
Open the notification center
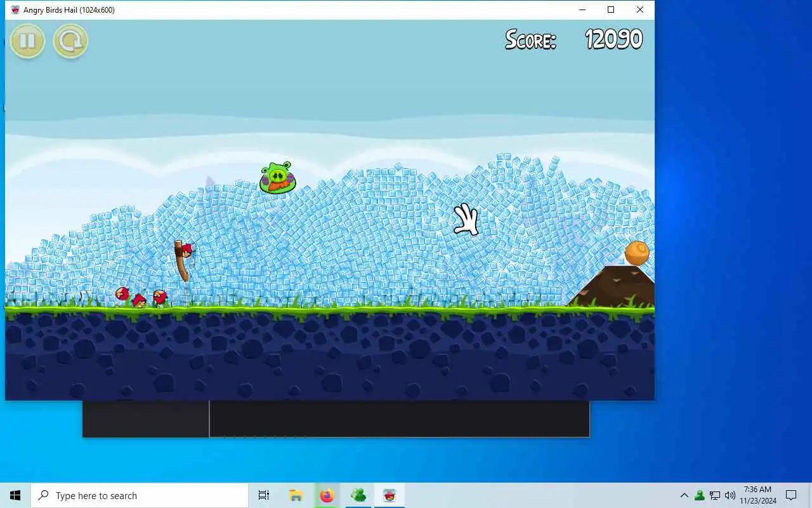tap(791, 495)
